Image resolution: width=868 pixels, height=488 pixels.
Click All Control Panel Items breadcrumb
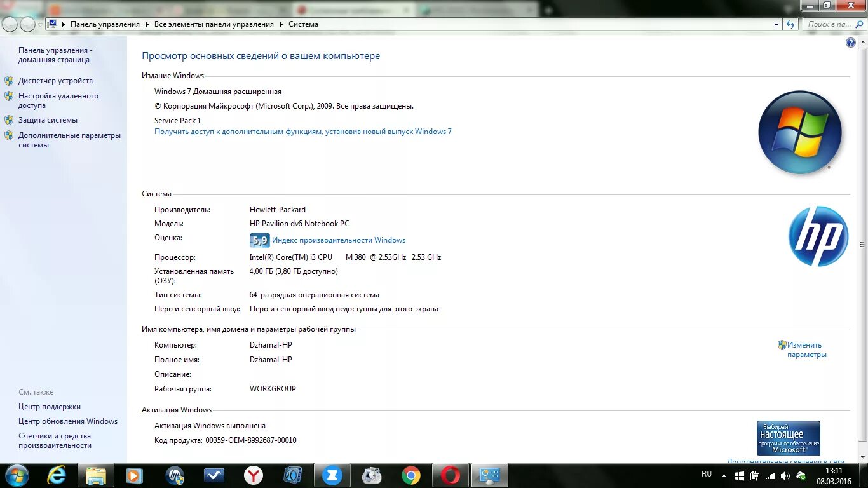tap(214, 24)
